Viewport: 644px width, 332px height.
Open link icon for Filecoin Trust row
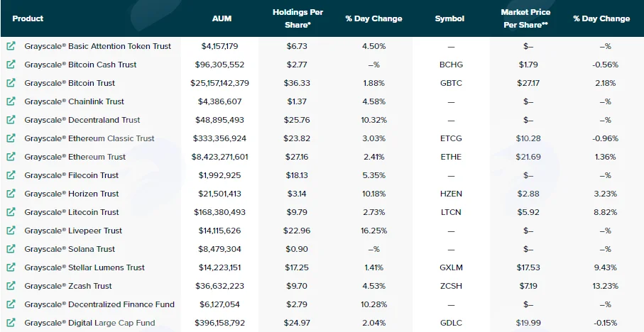(x=11, y=175)
